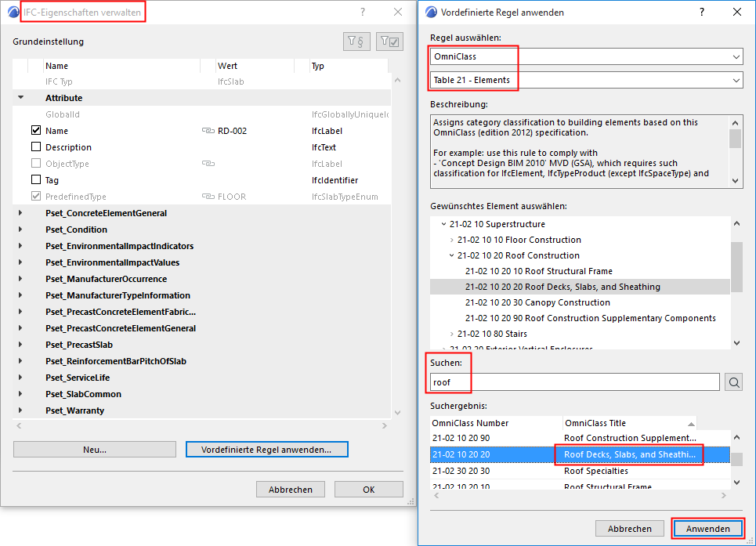This screenshot has height=546, width=756.
Task: Select search result Roof Specialties
Action: tap(580, 471)
